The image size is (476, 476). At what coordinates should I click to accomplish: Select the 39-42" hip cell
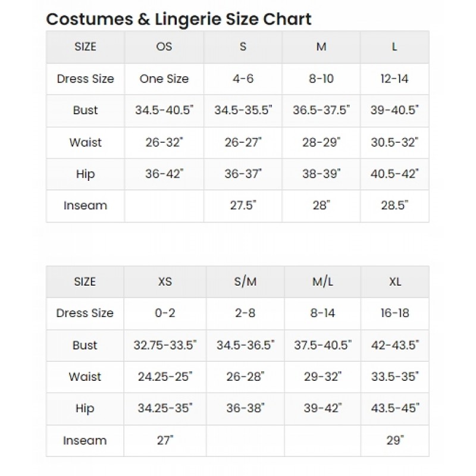pos(322,408)
